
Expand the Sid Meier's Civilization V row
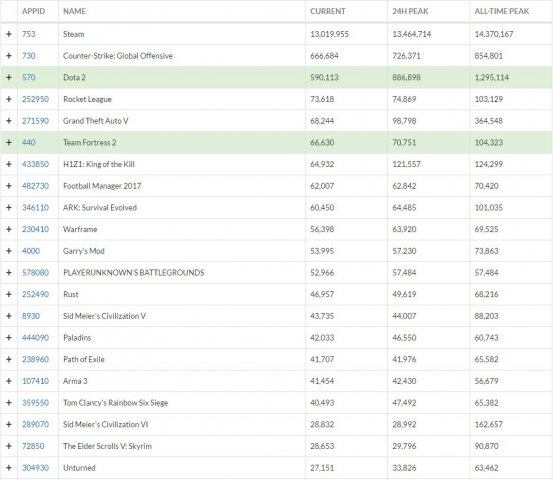9,316
